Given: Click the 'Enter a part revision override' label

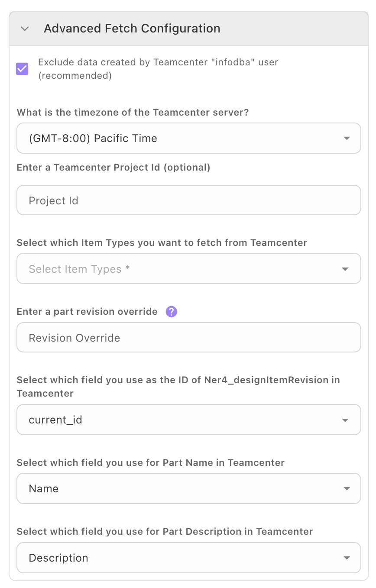Looking at the screenshot, I should pos(87,312).
